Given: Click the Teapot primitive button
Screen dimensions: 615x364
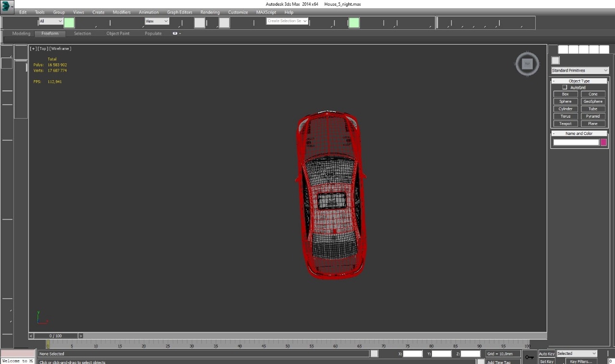Looking at the screenshot, I should pos(566,123).
